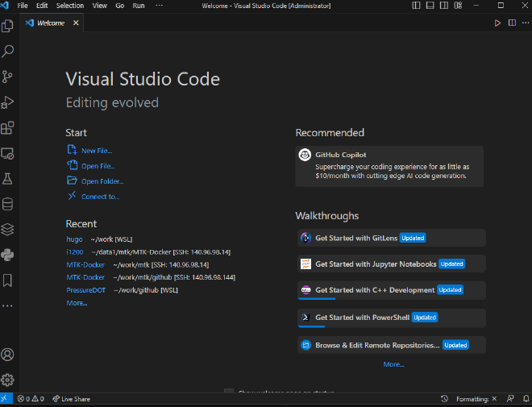
Task: Open the Extensions view icon
Action: point(7,128)
